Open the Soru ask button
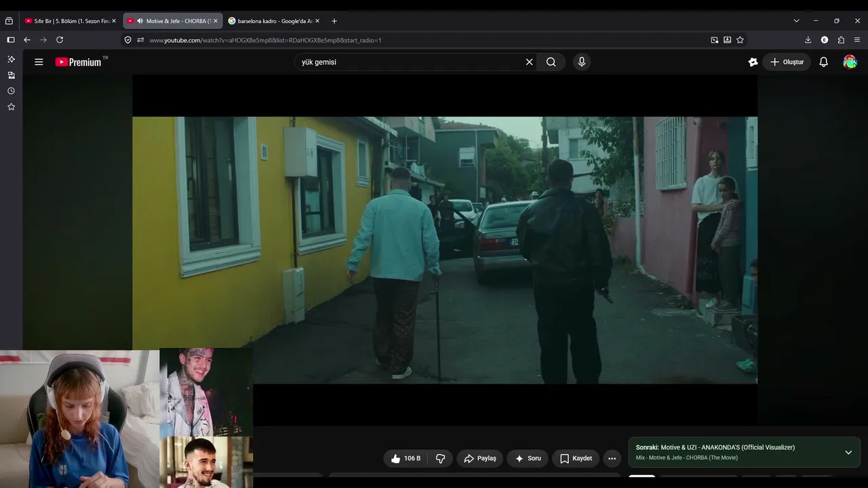 click(528, 459)
